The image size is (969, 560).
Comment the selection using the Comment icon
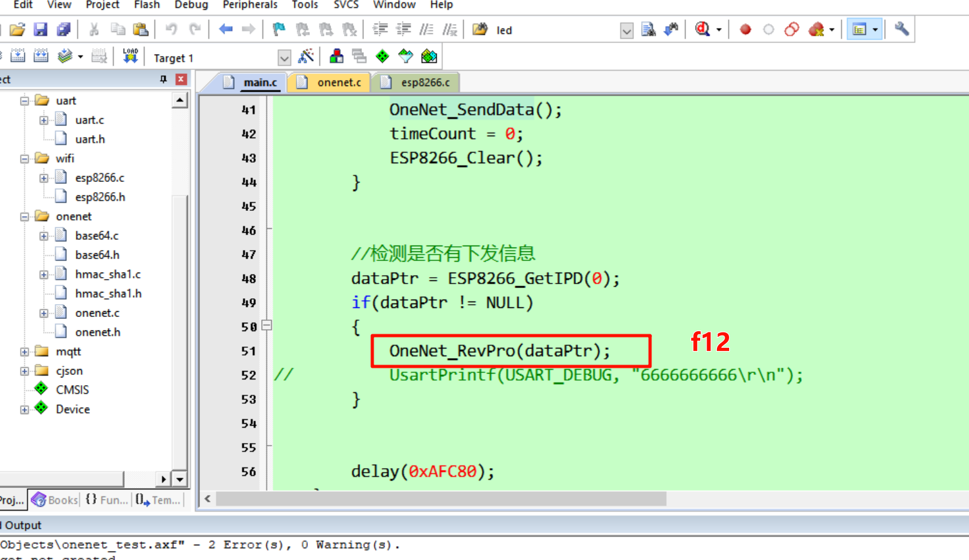[426, 30]
